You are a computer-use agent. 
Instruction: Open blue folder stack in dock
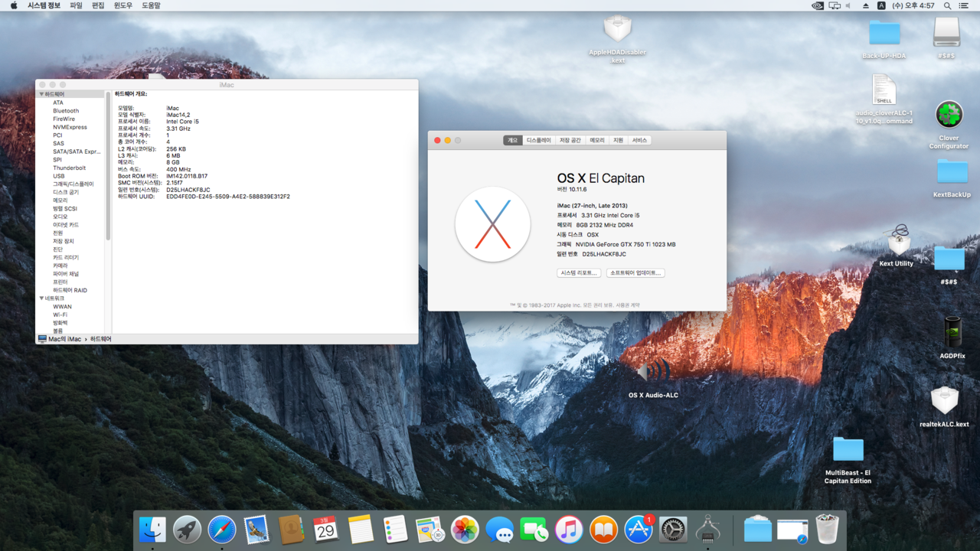pos(758,530)
